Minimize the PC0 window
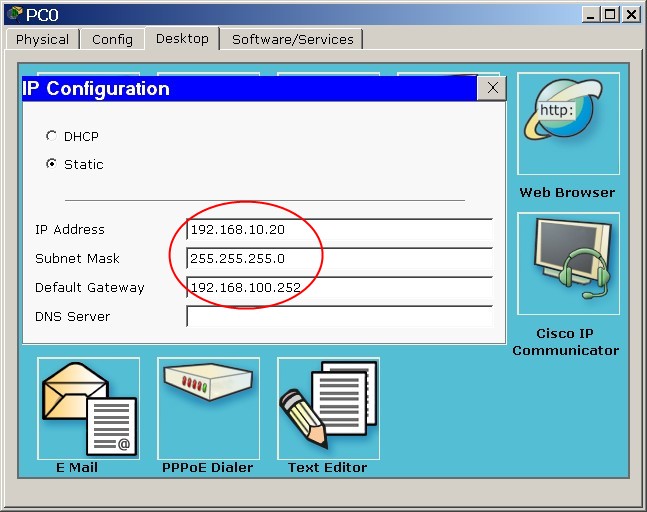 pos(591,15)
